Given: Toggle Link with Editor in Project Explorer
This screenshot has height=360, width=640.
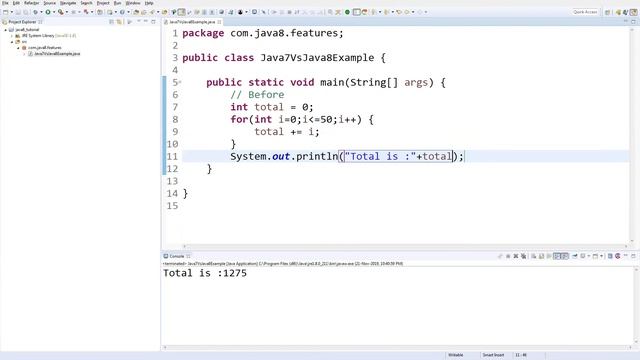Looking at the screenshot, I should pos(119,22).
